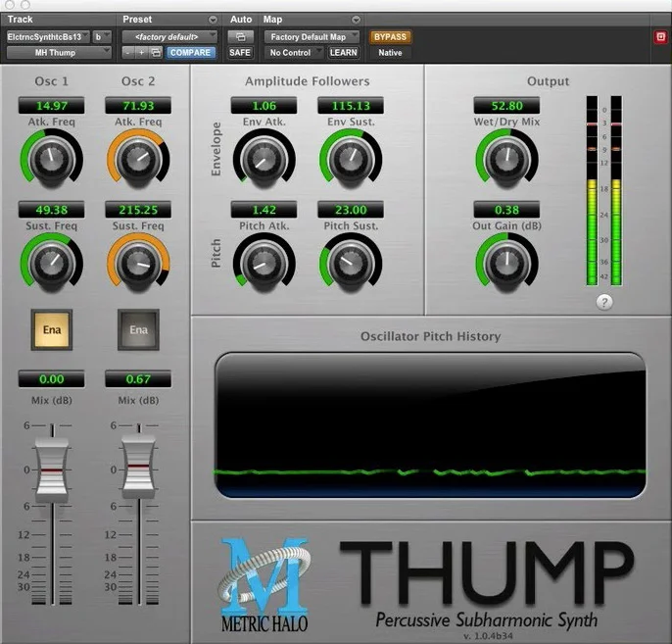Click the Pitch Sust. knob
672x644 pixels.
pyautogui.click(x=351, y=263)
